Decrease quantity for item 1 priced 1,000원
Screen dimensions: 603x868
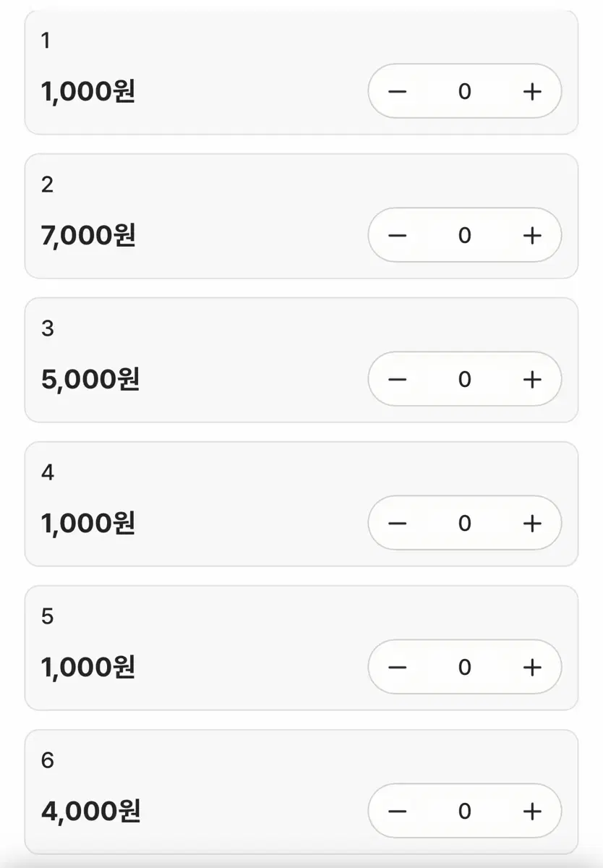(x=398, y=91)
